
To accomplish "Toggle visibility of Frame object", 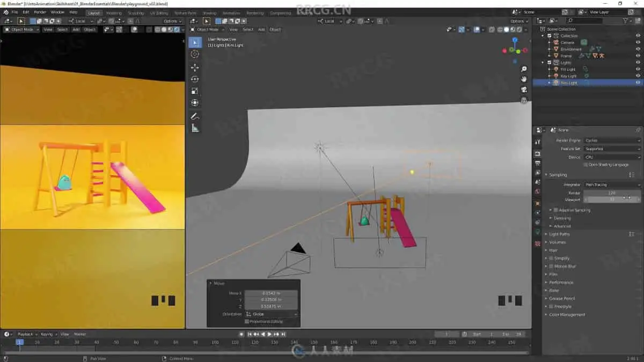I will coord(638,56).
